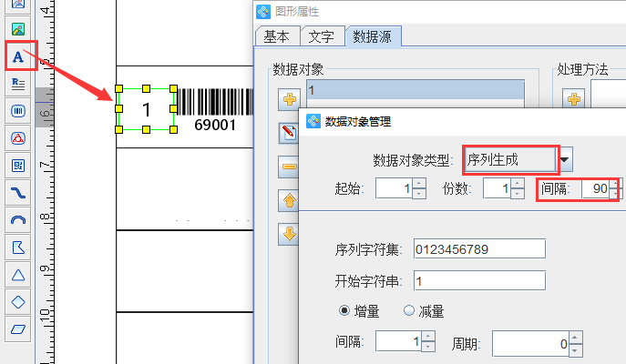Switch to the 数据源 tab
626x364 pixels.
(x=373, y=37)
